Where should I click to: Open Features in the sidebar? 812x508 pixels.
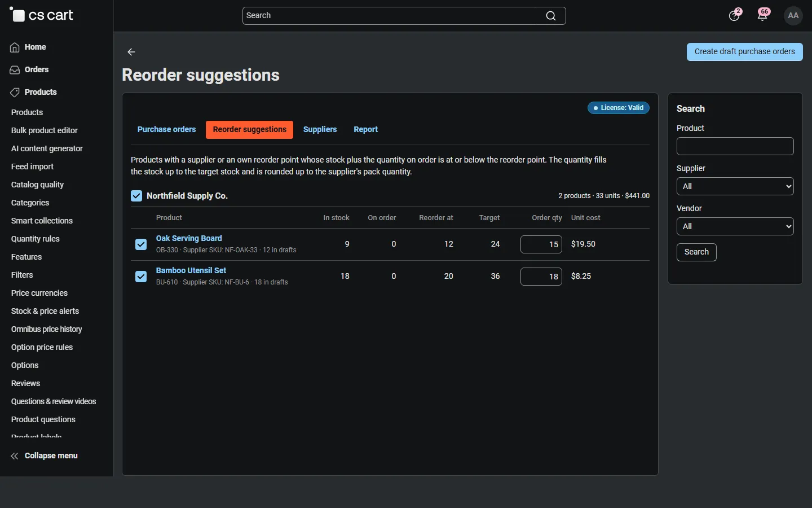27,257
